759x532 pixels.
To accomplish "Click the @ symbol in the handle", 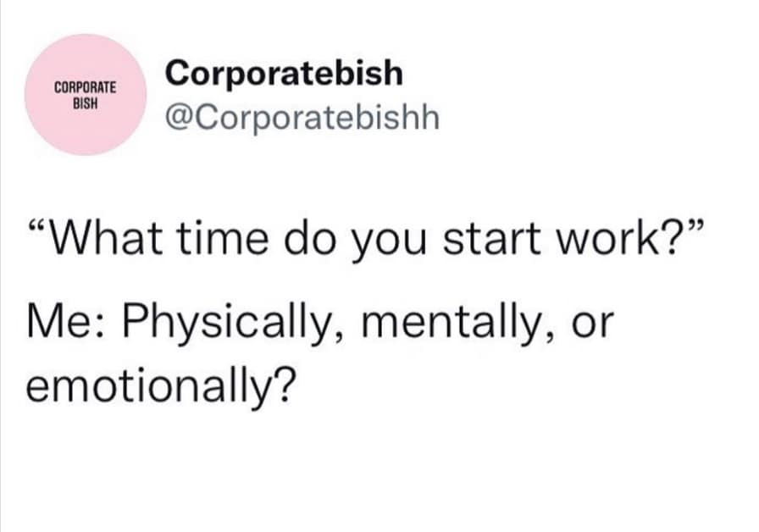I will (x=180, y=117).
